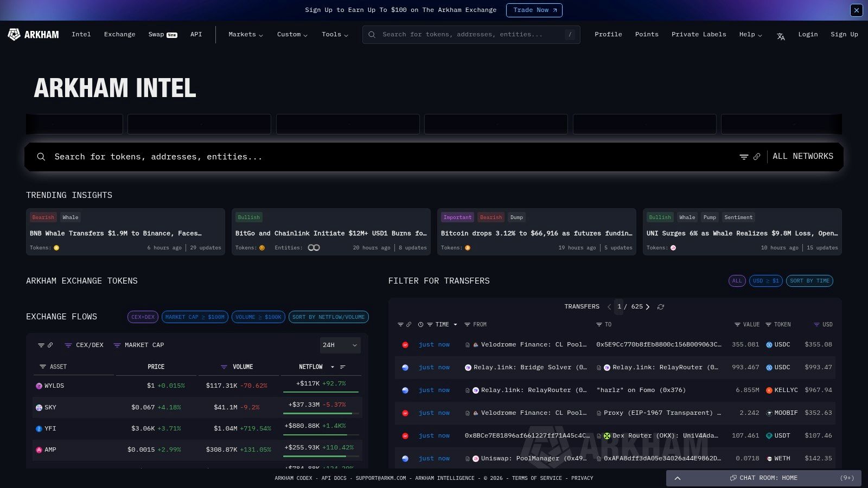
Task: Click the language translate icon
Action: point(781,37)
